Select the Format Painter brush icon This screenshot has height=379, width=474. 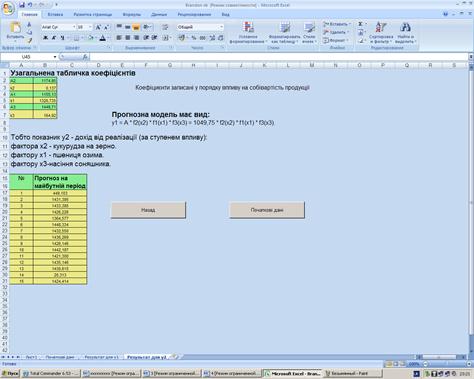[x=29, y=40]
